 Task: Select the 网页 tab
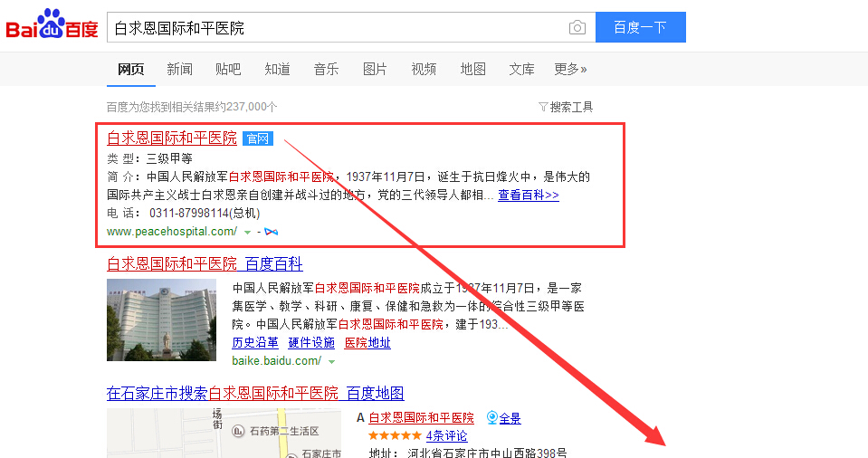[131, 69]
